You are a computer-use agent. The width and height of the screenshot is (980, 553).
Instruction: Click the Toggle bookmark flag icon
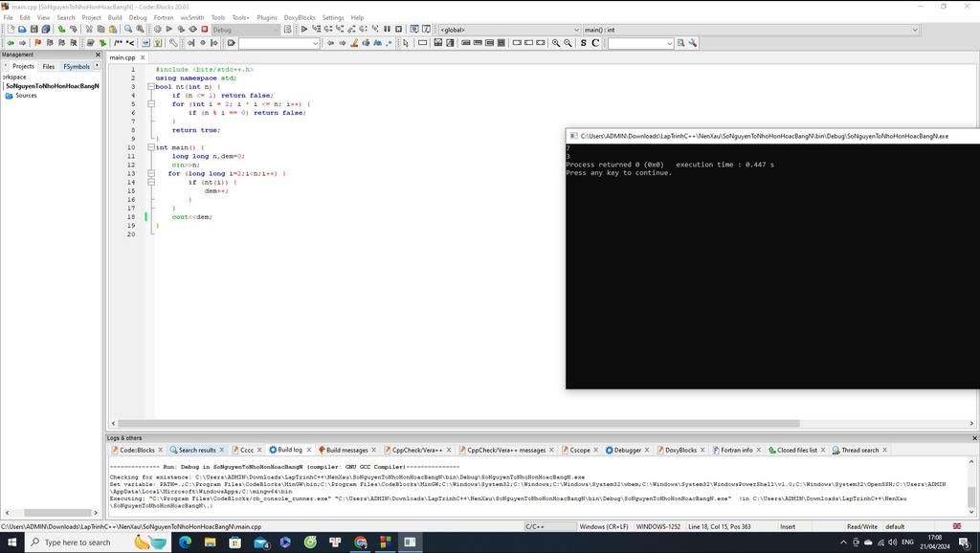point(38,43)
